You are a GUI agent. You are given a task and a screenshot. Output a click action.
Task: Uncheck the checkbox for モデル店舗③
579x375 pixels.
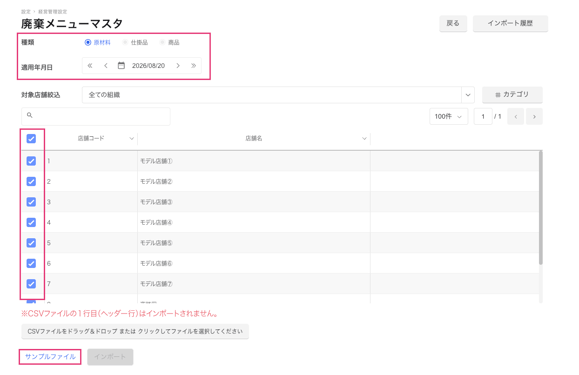point(31,202)
